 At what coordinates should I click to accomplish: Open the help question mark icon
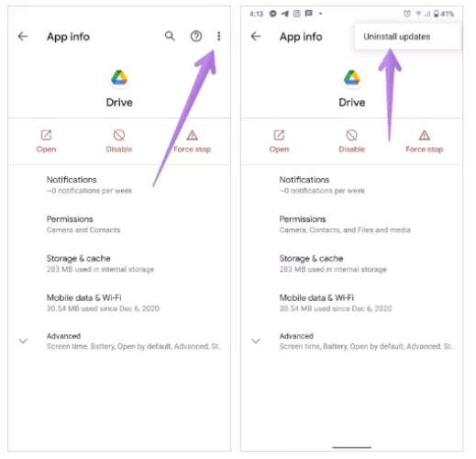point(196,37)
